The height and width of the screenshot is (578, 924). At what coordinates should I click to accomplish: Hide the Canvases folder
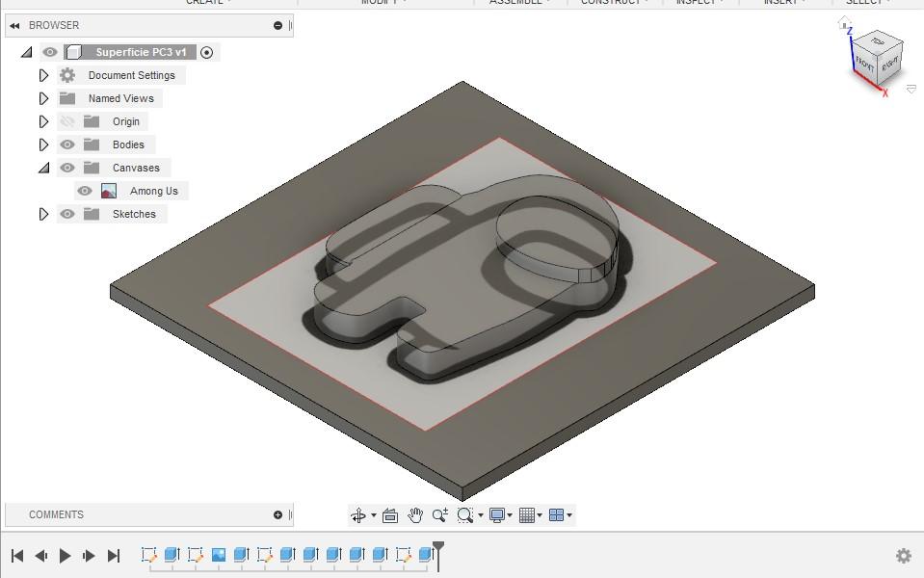point(67,168)
